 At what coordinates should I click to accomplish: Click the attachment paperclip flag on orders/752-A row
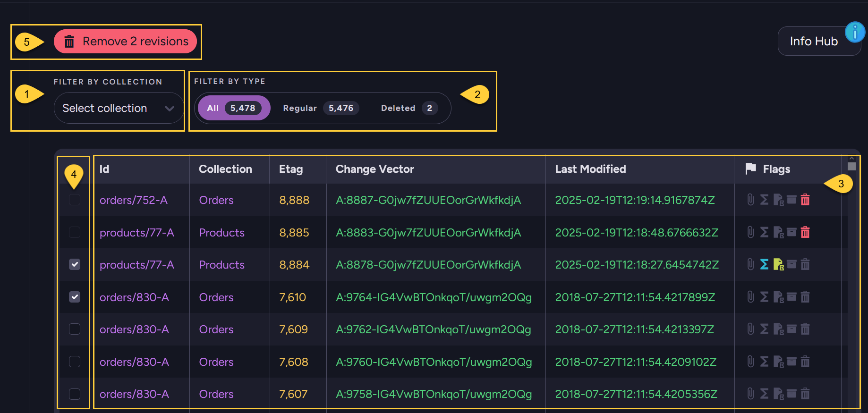coord(750,200)
